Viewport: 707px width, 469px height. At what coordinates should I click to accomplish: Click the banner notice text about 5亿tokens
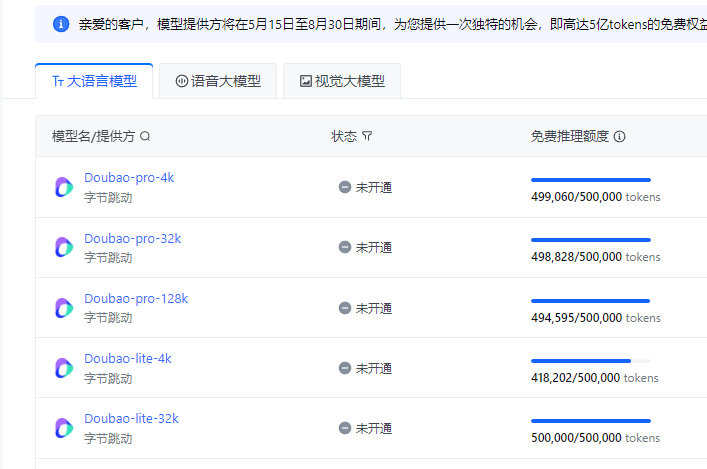click(x=393, y=24)
